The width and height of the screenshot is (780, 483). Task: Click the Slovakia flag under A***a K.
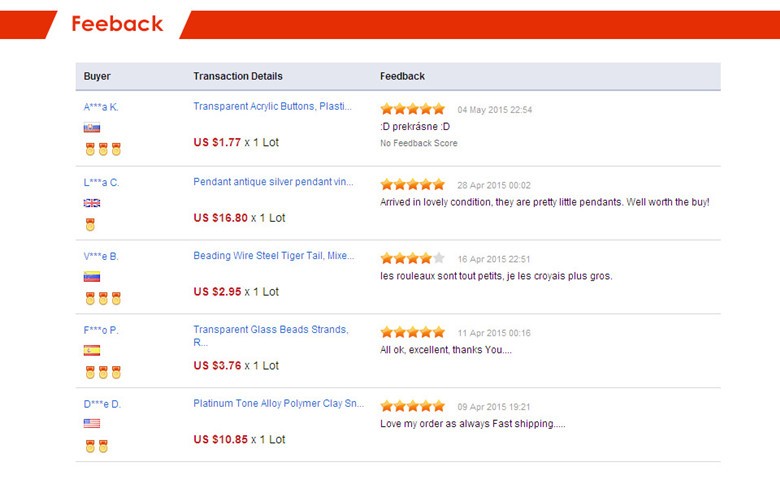coord(92,128)
